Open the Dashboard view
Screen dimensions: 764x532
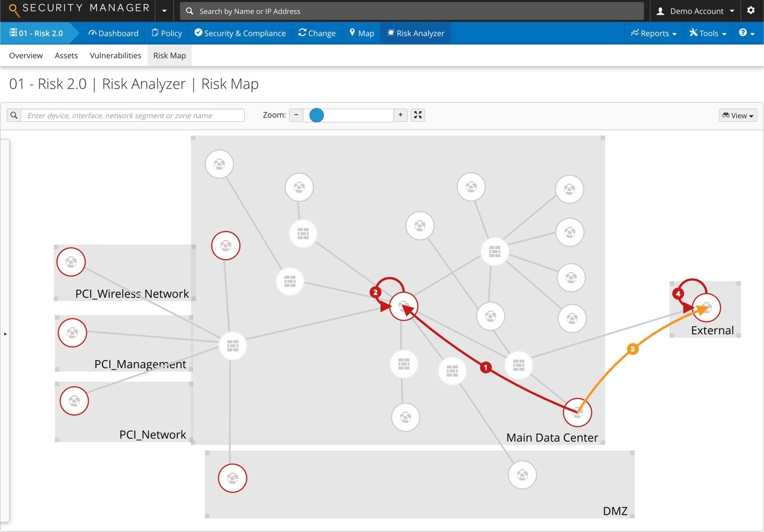coord(113,33)
